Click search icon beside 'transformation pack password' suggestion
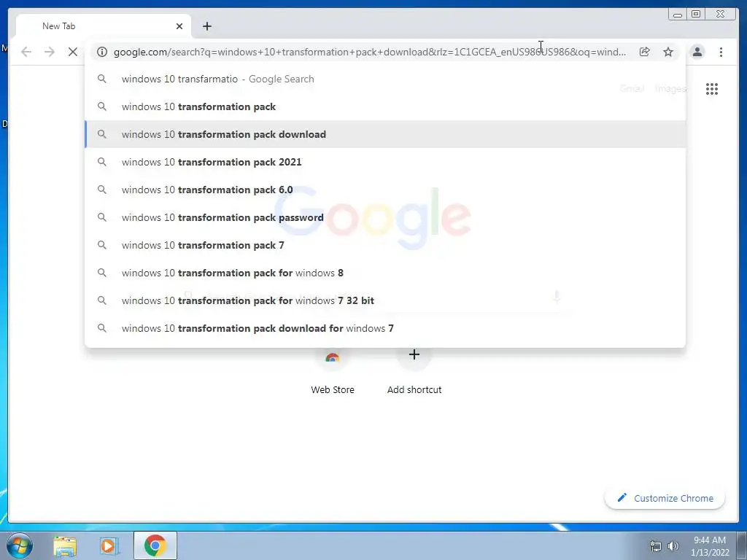 tap(102, 217)
